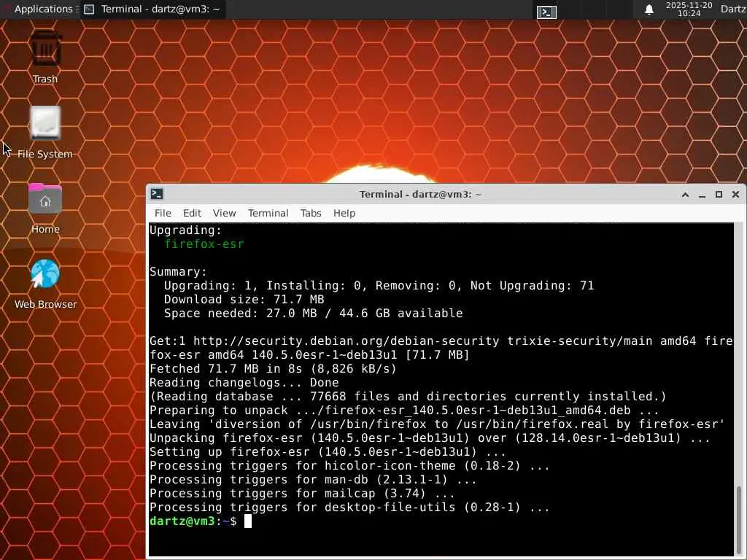Open the Help menu in Terminal

pyautogui.click(x=344, y=213)
